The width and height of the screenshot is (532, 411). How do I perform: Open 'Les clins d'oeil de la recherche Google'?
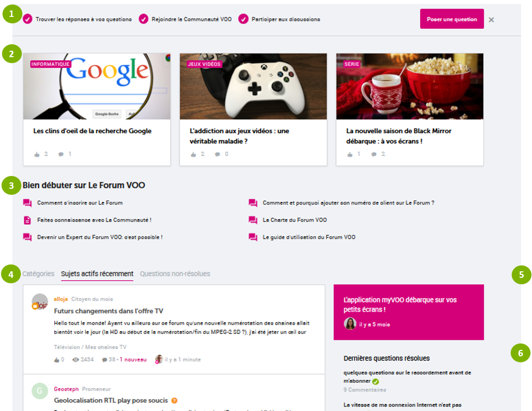point(92,131)
